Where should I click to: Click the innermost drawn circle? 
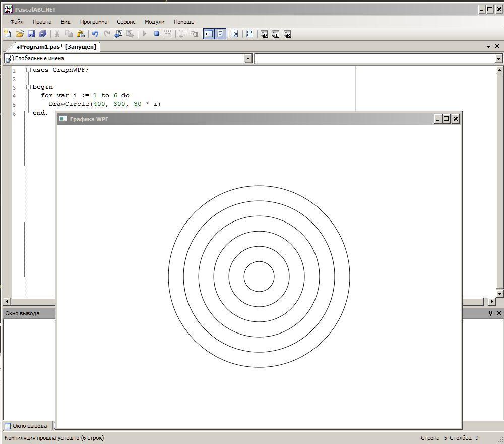pos(259,276)
